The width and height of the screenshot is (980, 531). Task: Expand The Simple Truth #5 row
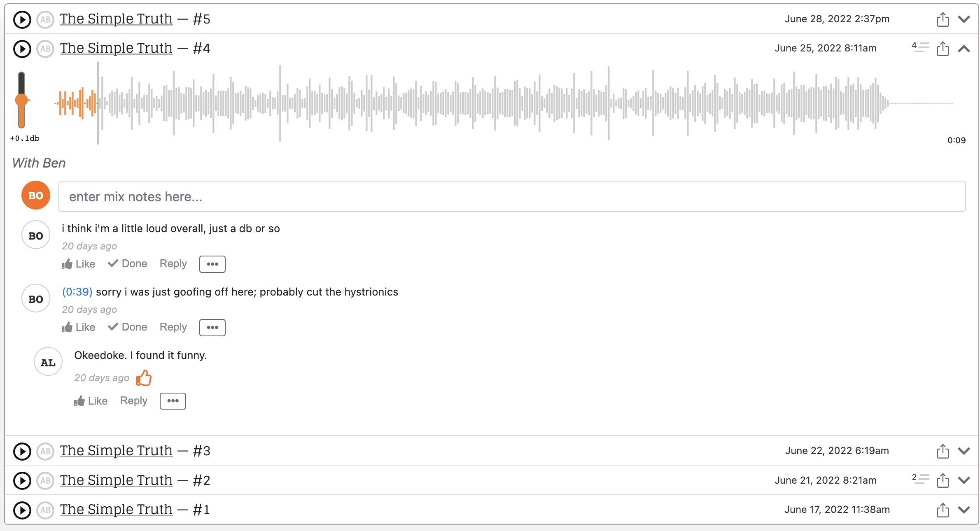(964, 19)
